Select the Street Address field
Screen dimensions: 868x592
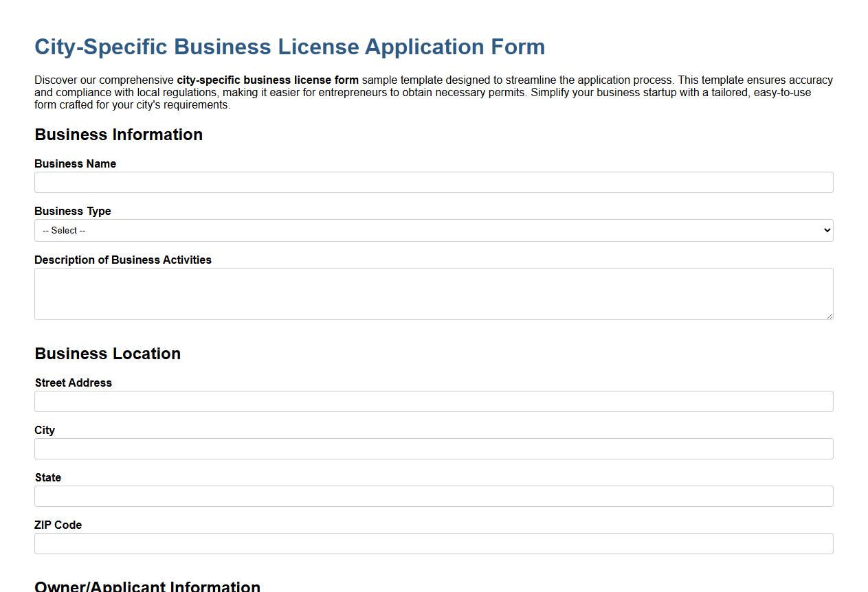[434, 401]
